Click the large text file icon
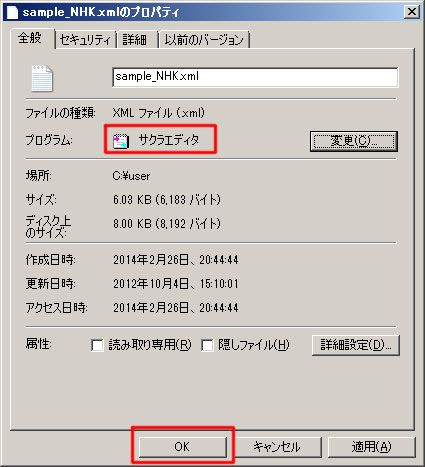Image resolution: width=425 pixels, height=467 pixels. click(x=42, y=78)
